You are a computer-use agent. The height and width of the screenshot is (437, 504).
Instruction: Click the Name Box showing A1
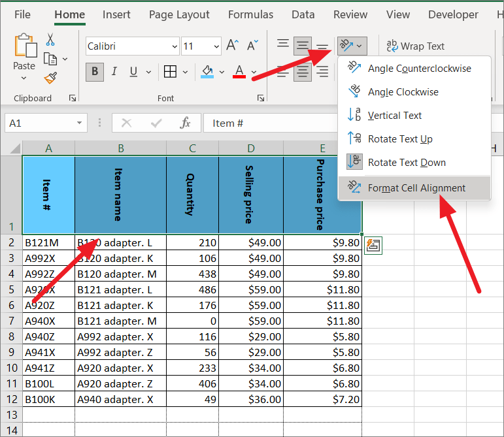coord(46,123)
